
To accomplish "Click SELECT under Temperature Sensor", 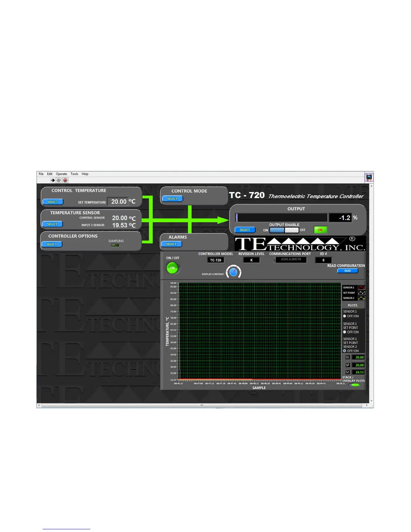I will [52, 224].
